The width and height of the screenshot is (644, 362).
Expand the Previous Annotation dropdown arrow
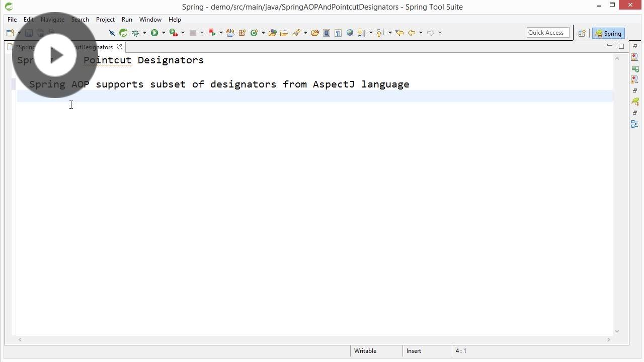(x=390, y=33)
